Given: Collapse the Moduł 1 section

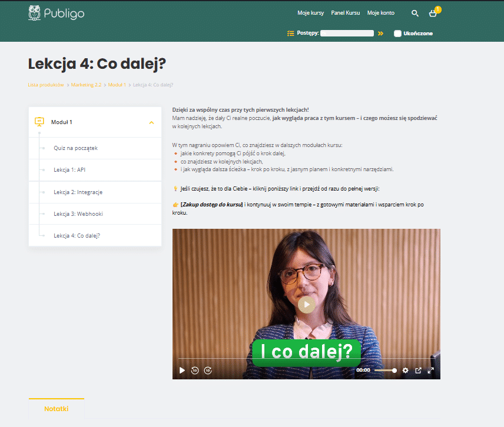Looking at the screenshot, I should [152, 123].
